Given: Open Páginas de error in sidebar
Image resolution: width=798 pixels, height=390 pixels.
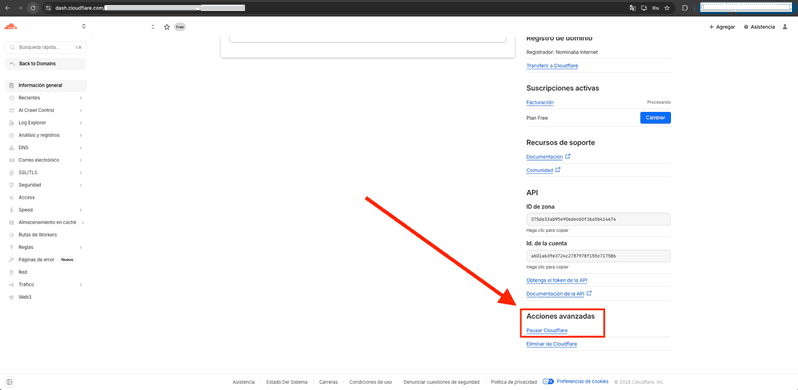Looking at the screenshot, I should click(46, 260).
